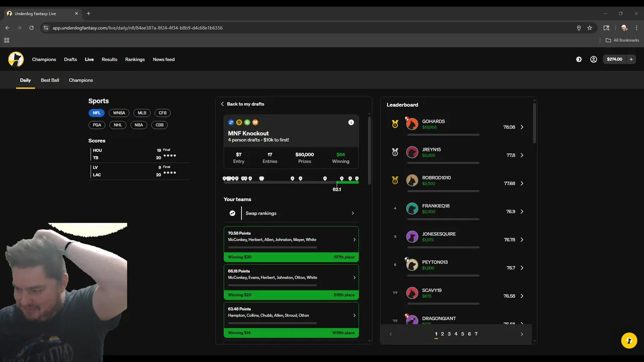Image resolution: width=644 pixels, height=362 pixels.
Task: Select the NBA sport filter
Action: point(139,125)
